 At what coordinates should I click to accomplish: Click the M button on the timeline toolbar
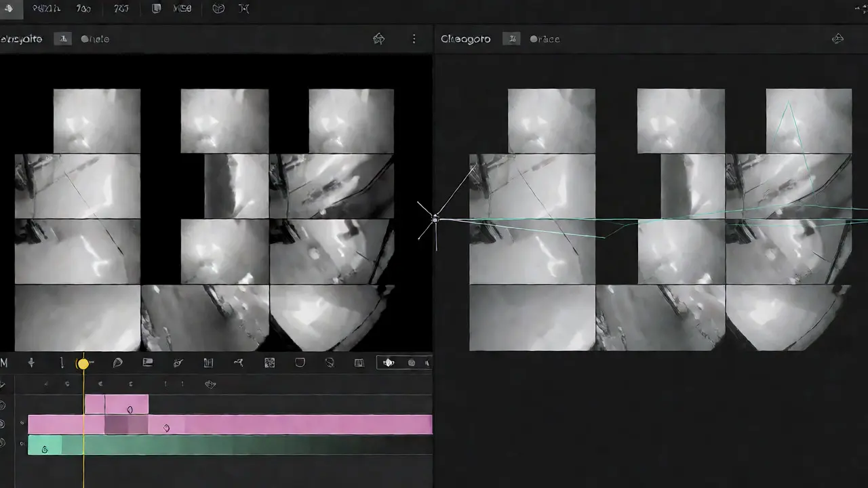(4, 363)
